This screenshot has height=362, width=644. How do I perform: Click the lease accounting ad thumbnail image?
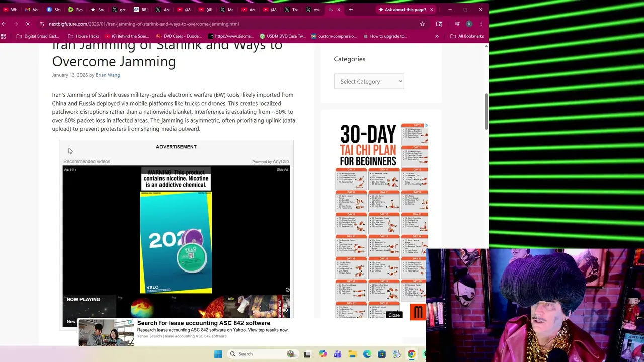106,332
